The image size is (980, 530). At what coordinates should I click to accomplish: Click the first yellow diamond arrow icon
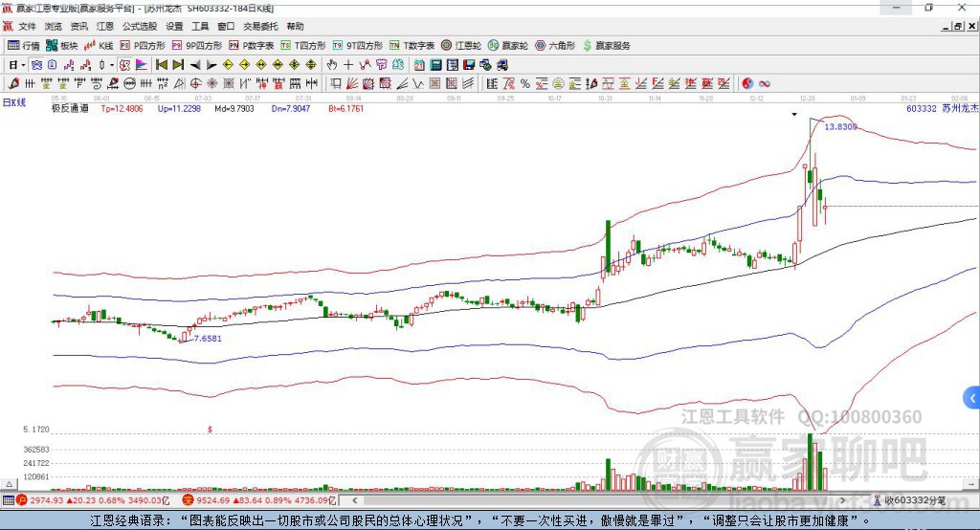pyautogui.click(x=228, y=64)
